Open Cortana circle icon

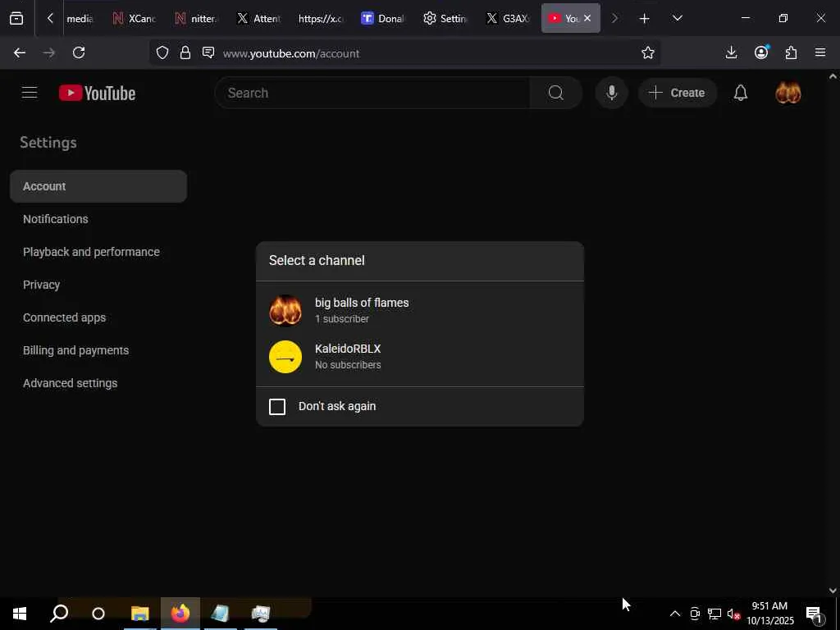(98, 614)
